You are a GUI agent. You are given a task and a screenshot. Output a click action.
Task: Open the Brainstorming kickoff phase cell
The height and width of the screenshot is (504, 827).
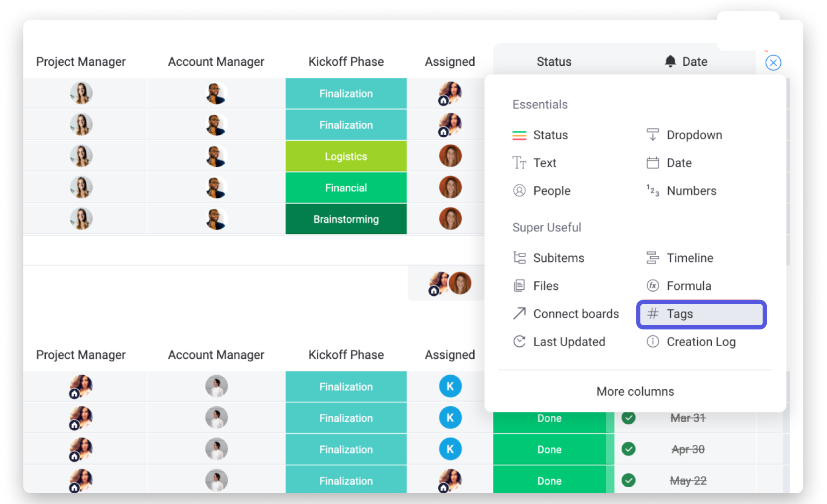[346, 219]
